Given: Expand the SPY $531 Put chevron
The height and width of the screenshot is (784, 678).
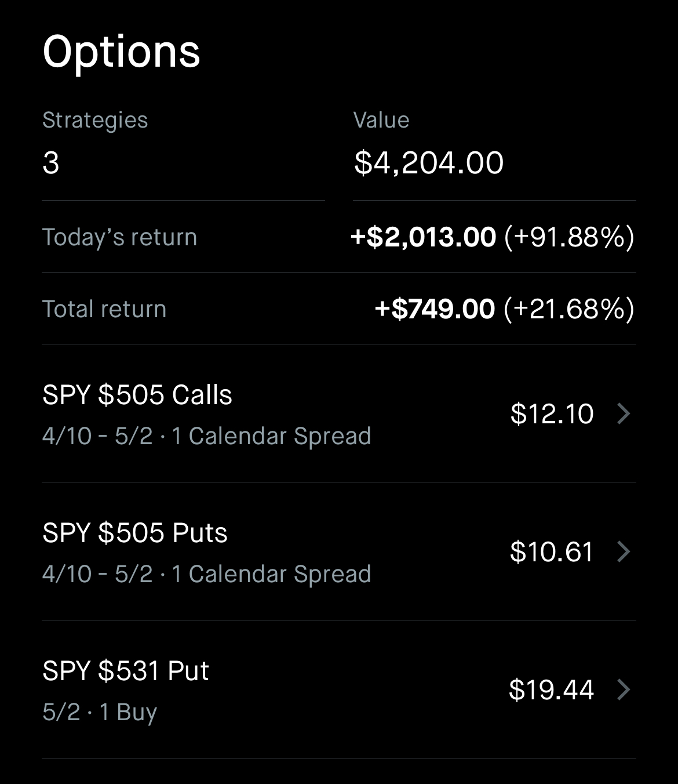Looking at the screenshot, I should (624, 689).
